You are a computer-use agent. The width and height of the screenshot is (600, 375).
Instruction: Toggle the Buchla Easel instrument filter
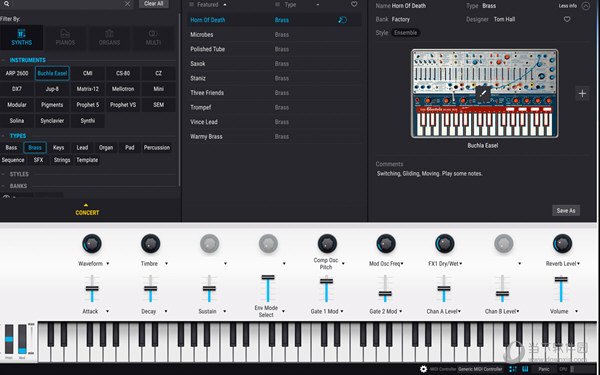click(52, 73)
